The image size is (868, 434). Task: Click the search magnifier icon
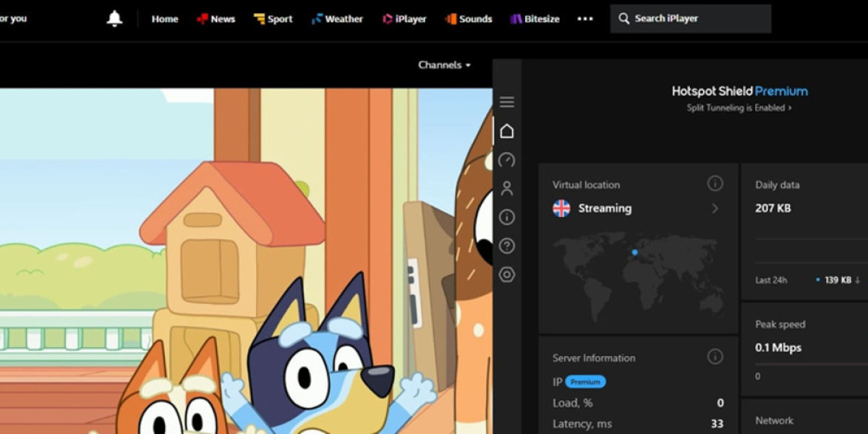point(624,19)
